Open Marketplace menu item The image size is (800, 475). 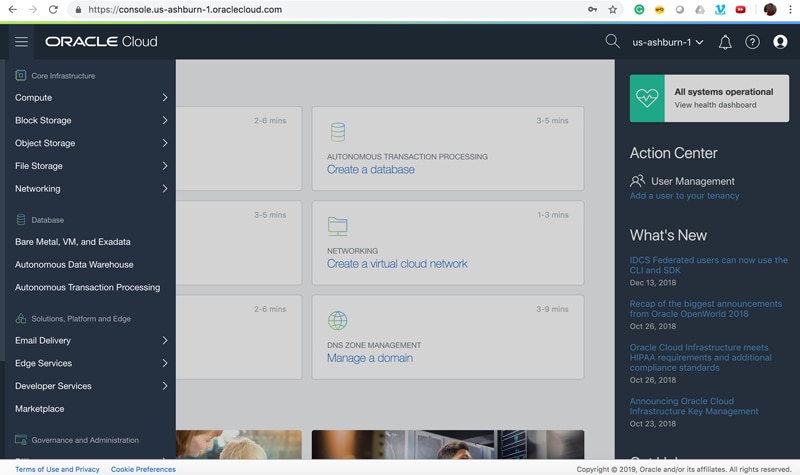click(x=39, y=409)
